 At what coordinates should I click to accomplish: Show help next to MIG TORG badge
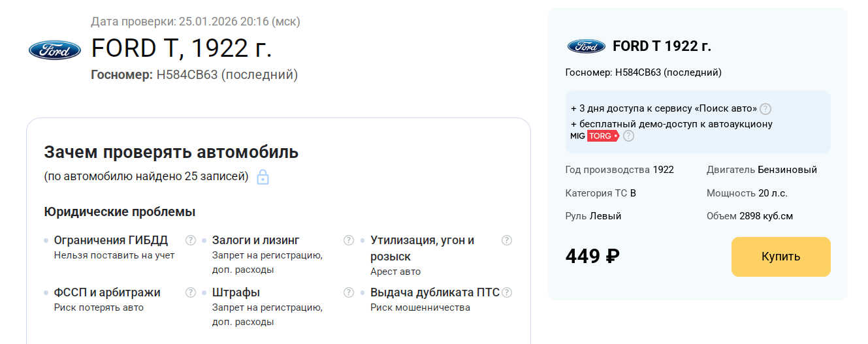click(628, 136)
